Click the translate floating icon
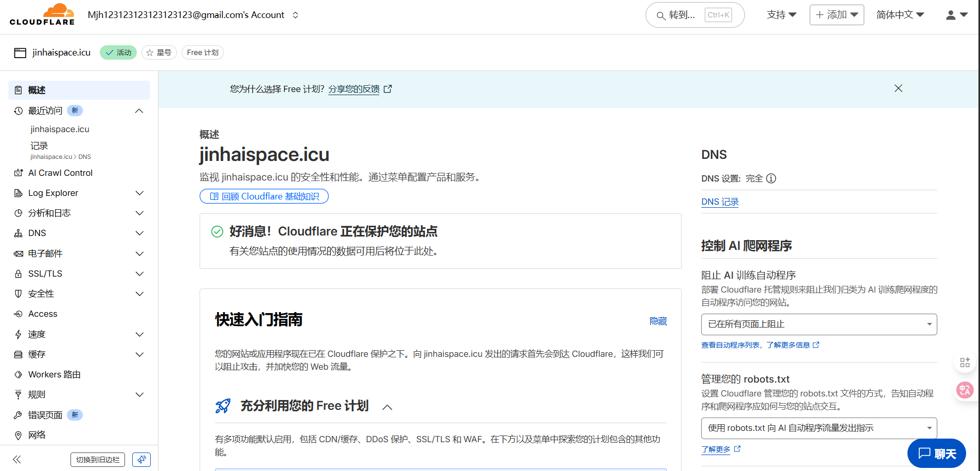The image size is (980, 471). click(x=965, y=390)
